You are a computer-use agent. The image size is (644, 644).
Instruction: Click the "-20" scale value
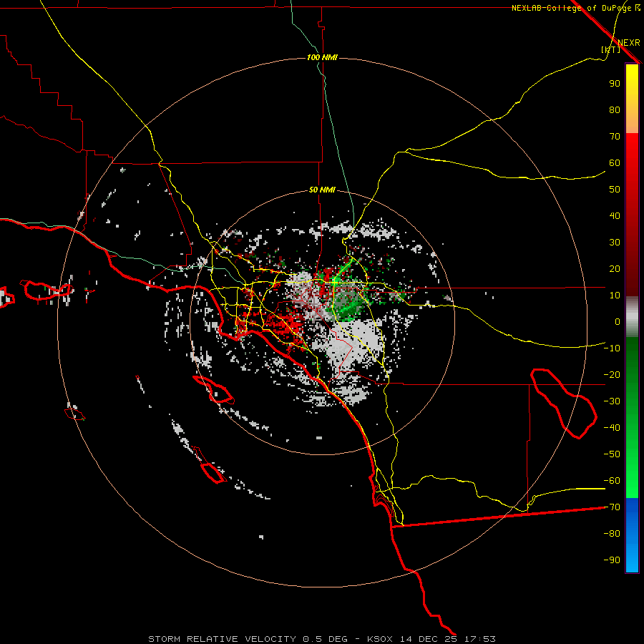[x=612, y=374]
